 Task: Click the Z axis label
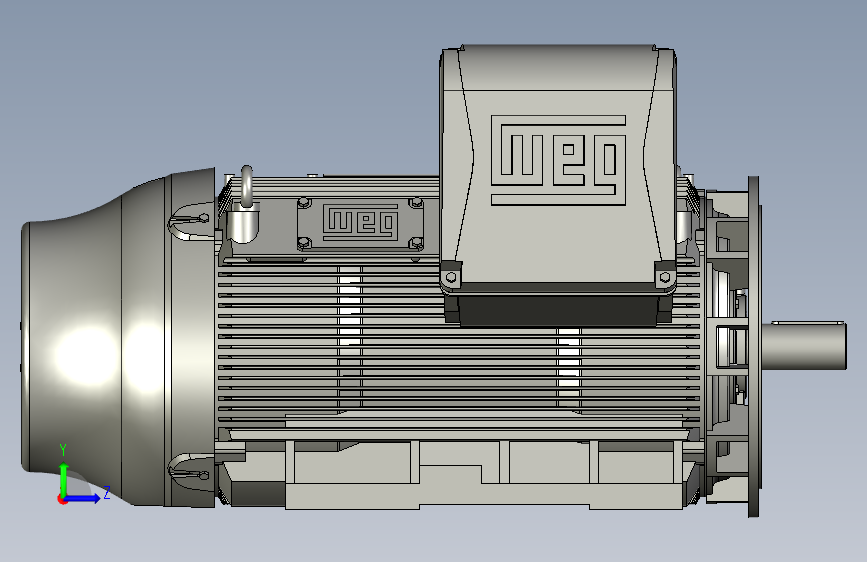[x=107, y=492]
